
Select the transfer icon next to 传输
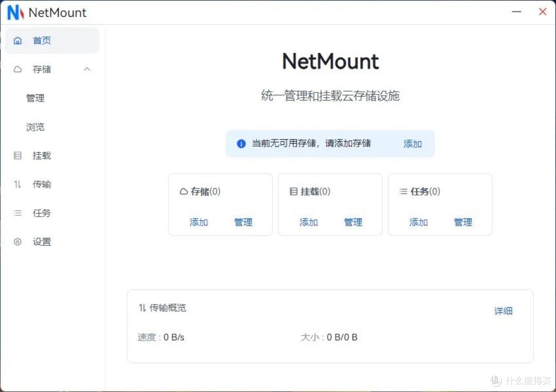tap(18, 184)
